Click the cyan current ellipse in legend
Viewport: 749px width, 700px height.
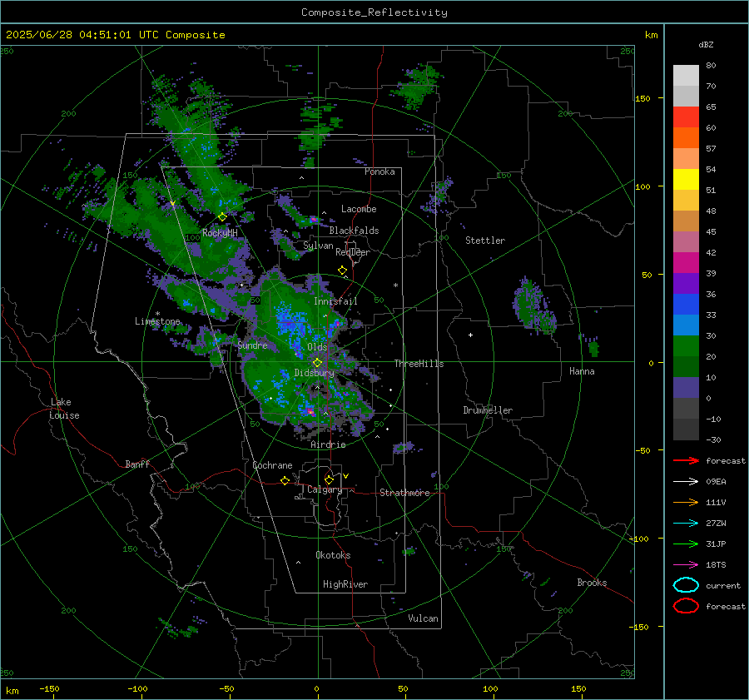686,585
